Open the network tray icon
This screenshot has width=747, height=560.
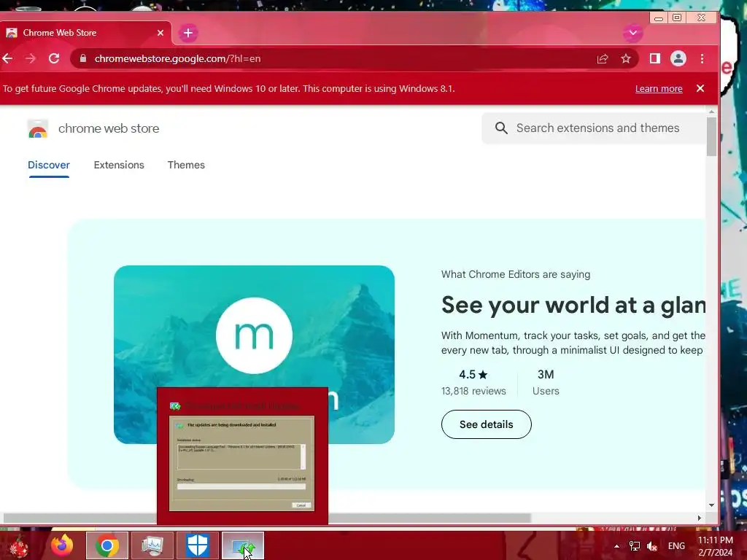pos(635,546)
